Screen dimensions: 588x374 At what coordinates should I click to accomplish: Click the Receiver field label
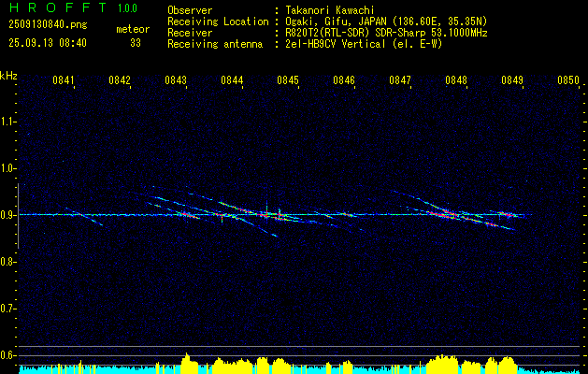190,33
